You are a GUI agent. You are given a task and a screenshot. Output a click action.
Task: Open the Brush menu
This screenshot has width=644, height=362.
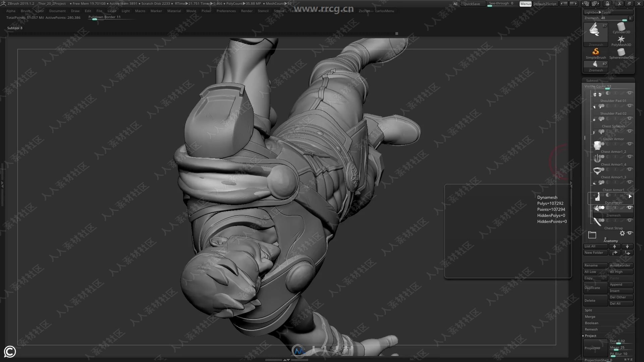pyautogui.click(x=25, y=11)
